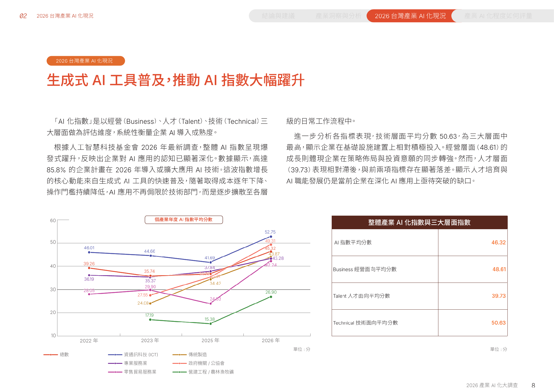Click the 專業服務業 legend line swatch

115,363
